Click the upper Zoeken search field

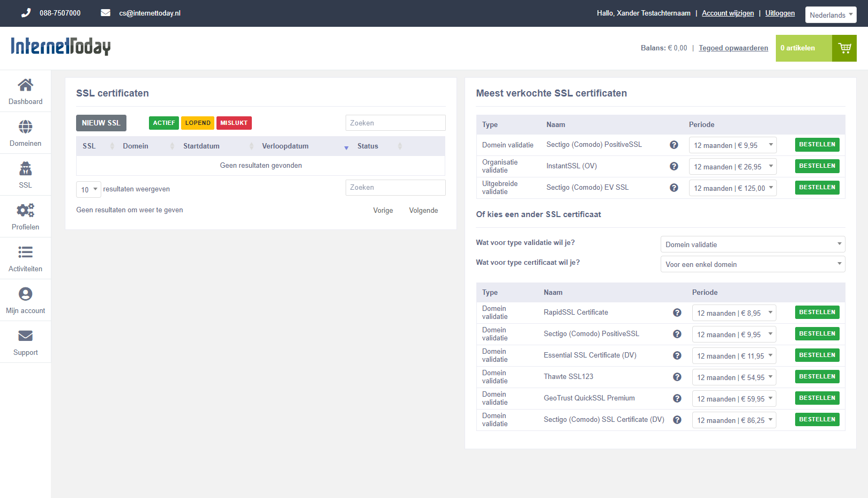[395, 123]
